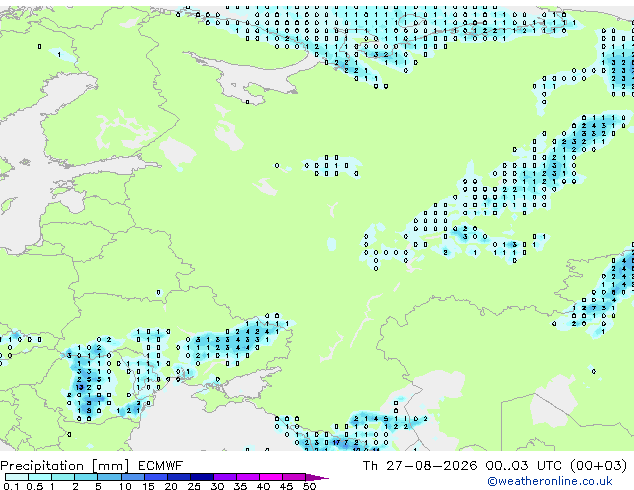
Task: Click the '(00+03)' forecast step label
Action: (598, 466)
